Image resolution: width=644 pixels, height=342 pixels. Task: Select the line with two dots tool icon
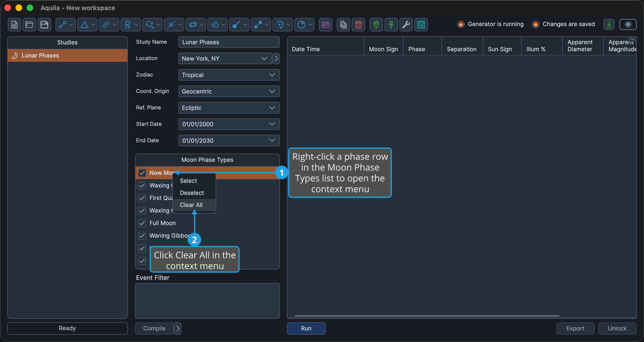click(258, 25)
